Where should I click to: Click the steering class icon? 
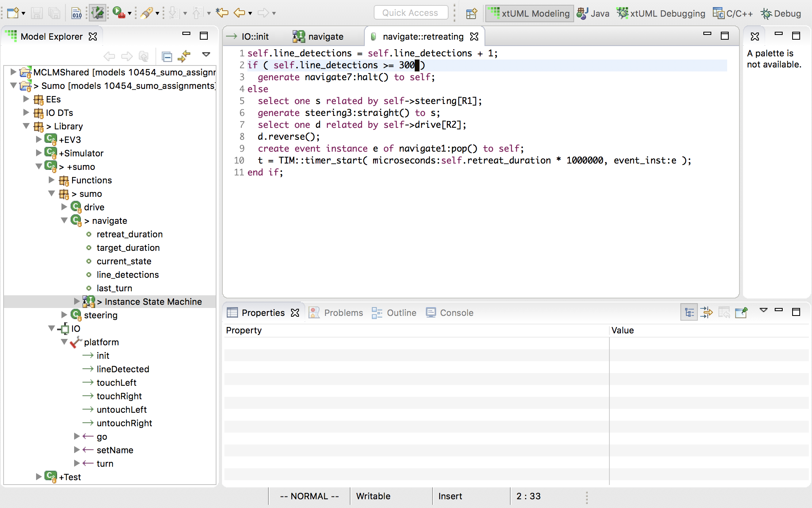(76, 315)
